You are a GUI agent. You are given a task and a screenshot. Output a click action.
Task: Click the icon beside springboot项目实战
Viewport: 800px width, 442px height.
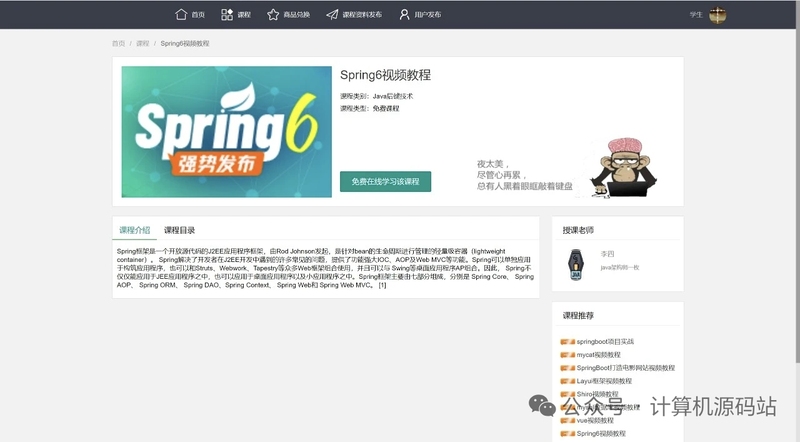[x=567, y=342]
